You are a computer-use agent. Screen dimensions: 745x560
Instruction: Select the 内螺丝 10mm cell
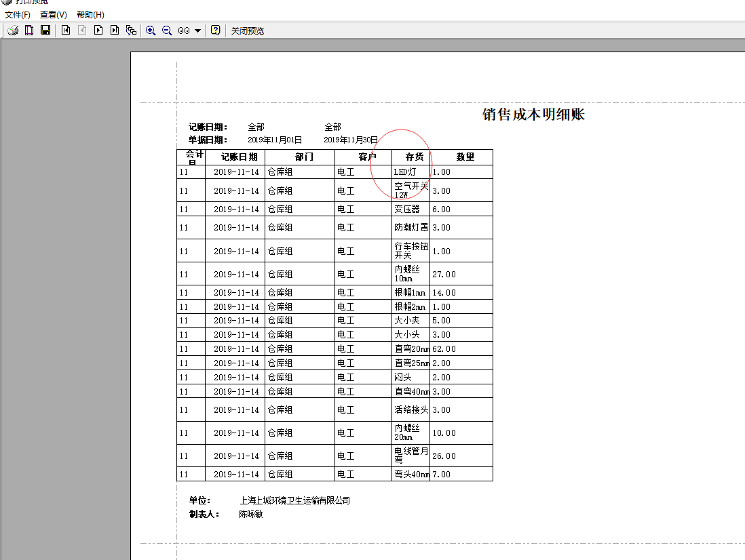tap(410, 274)
